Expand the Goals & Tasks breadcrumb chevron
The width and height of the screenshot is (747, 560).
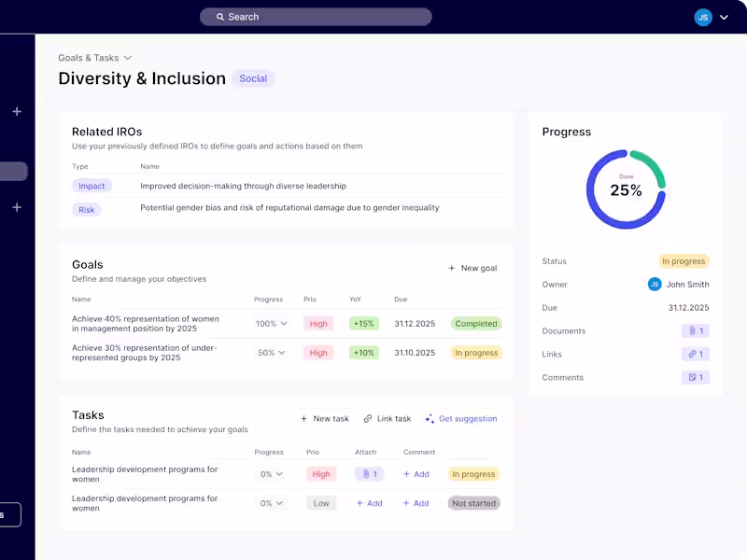[127, 57]
